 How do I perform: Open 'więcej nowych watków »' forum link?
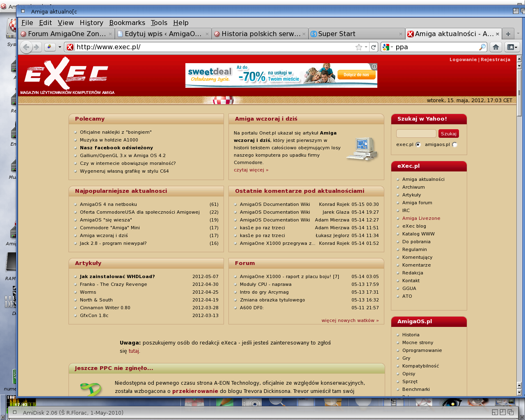point(350,321)
